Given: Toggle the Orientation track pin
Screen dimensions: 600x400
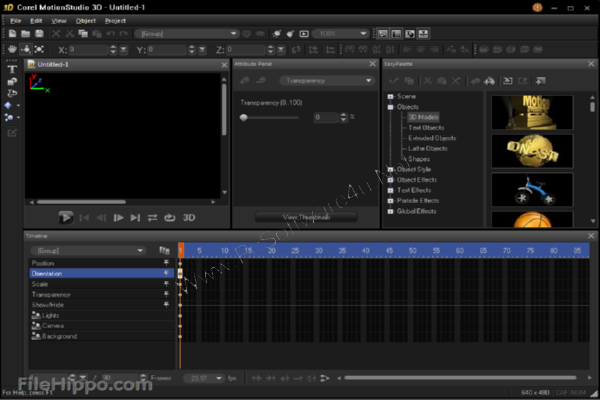Looking at the screenshot, I should [166, 273].
